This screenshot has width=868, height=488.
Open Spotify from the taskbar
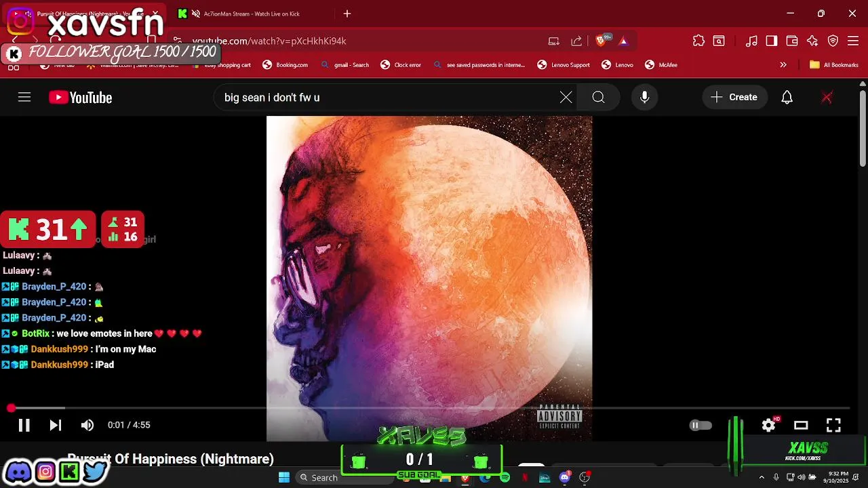(505, 477)
